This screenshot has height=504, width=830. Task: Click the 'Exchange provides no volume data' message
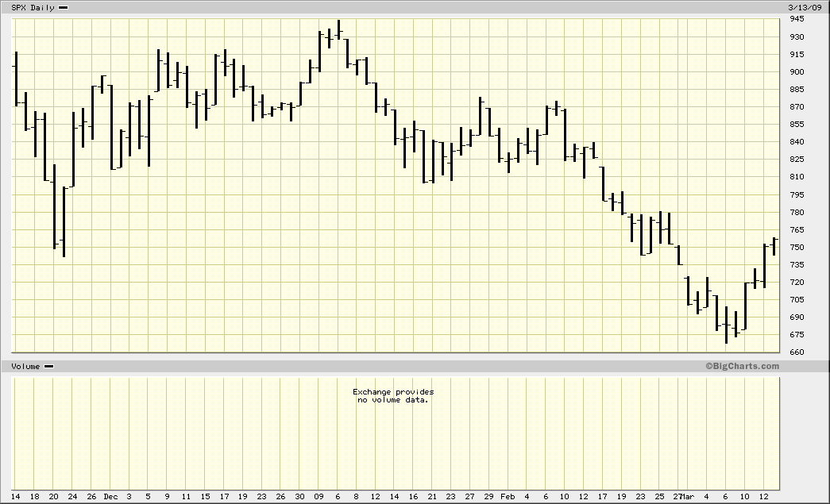393,396
